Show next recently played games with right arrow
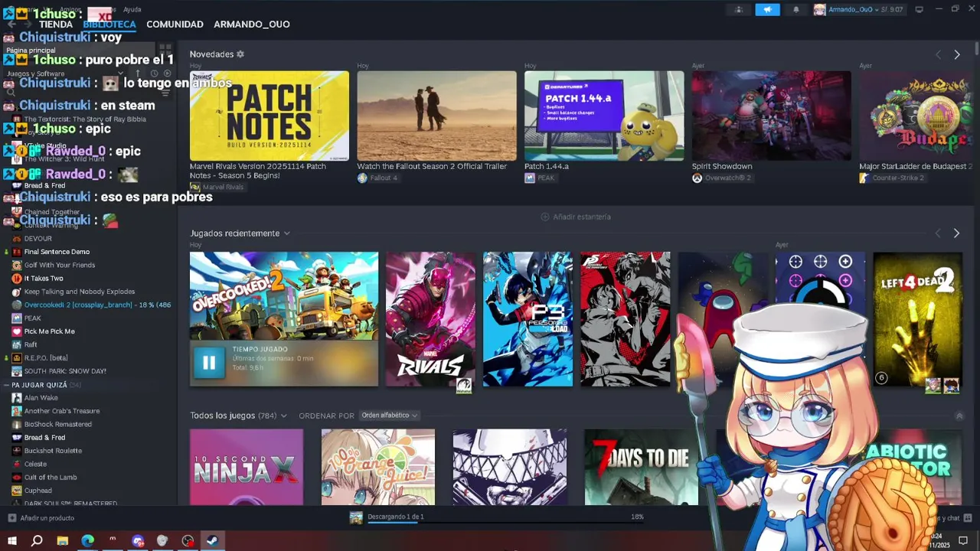This screenshot has height=551, width=980. click(957, 233)
